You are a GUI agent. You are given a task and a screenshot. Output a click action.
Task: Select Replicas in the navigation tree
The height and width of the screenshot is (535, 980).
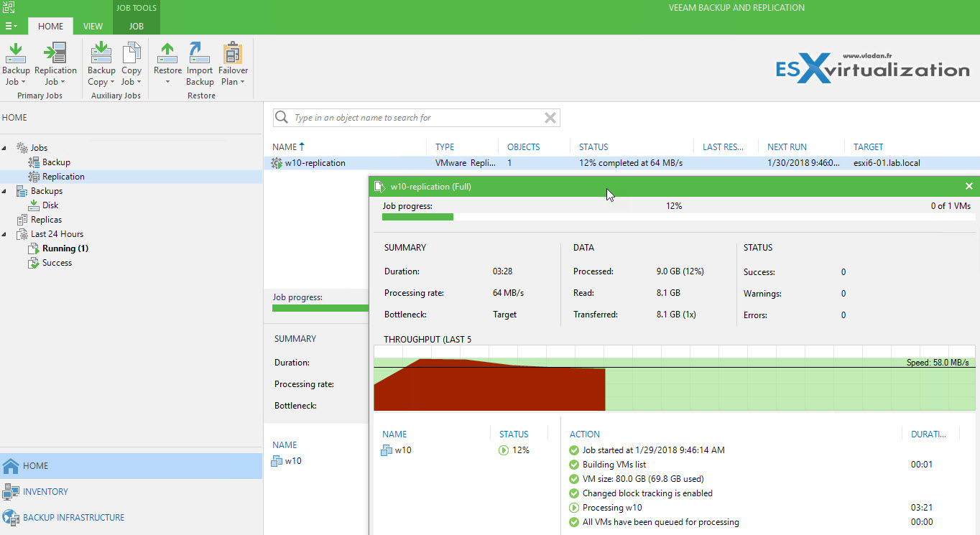point(46,220)
